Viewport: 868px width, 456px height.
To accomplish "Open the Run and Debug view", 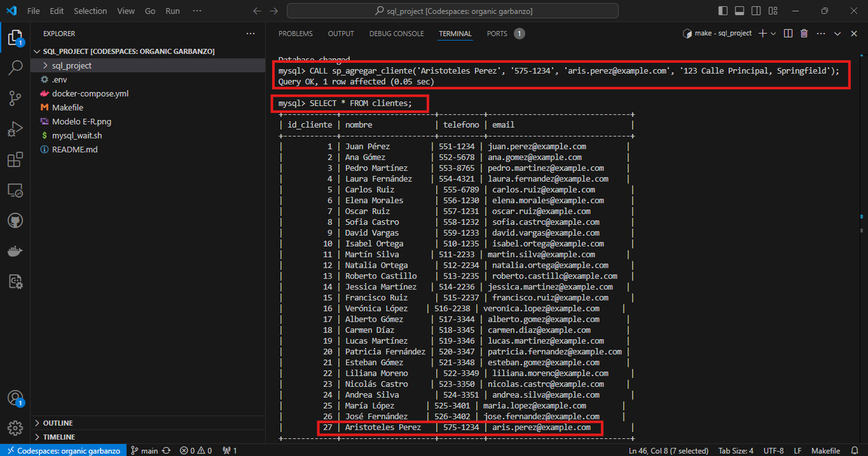I will [15, 129].
